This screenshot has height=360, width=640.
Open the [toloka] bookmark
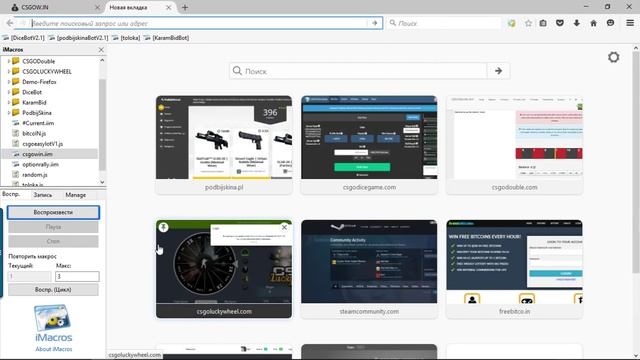click(x=126, y=38)
